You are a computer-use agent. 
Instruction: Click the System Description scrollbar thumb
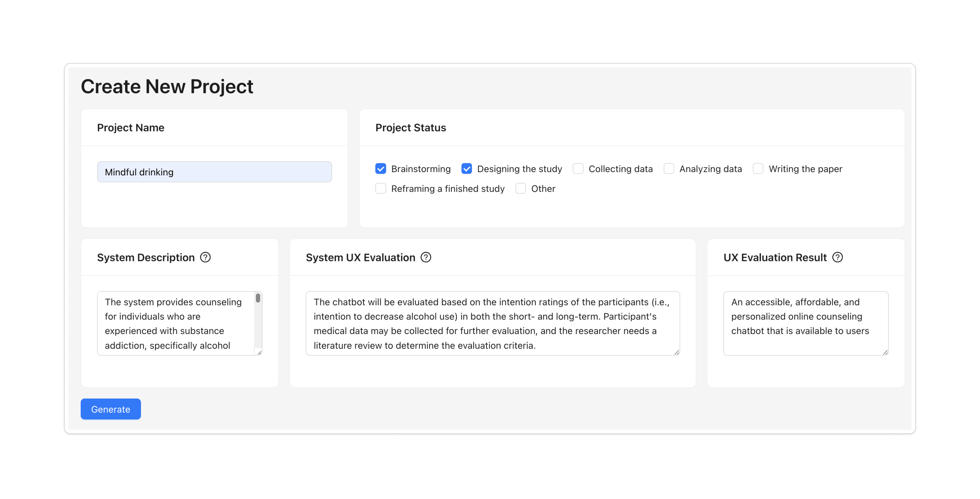pyautogui.click(x=258, y=298)
